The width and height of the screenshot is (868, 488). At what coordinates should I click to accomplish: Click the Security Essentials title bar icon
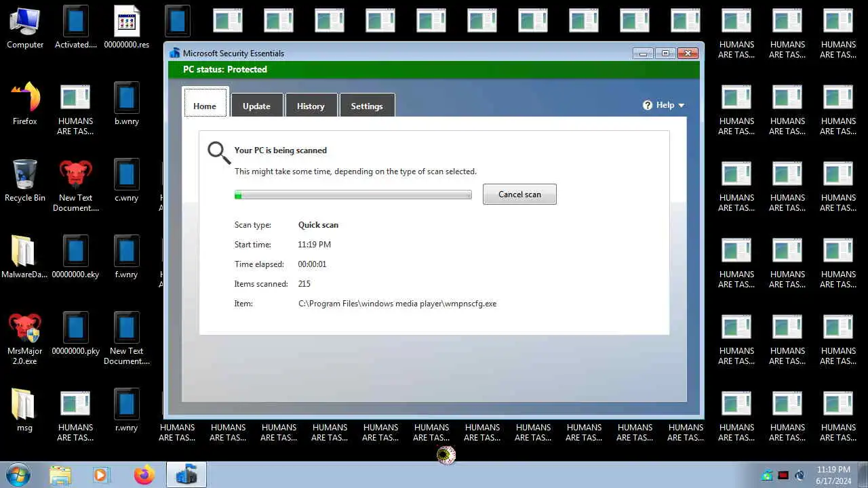click(x=175, y=53)
